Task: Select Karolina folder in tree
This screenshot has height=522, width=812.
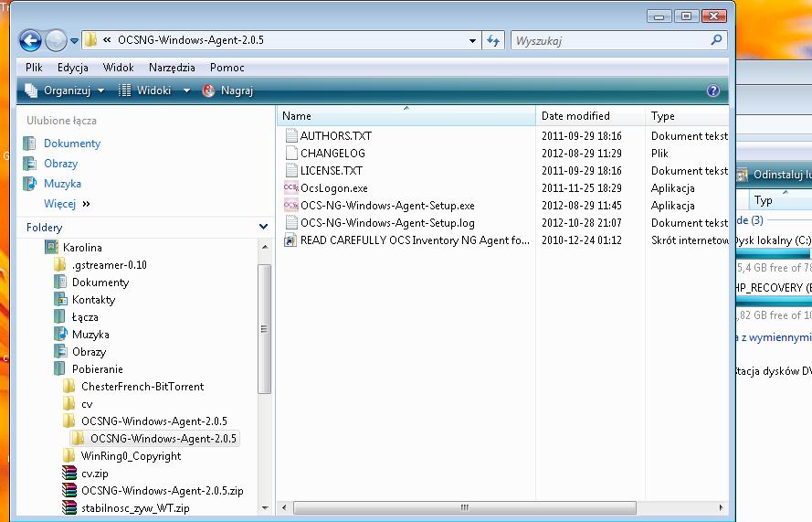Action: 82,247
